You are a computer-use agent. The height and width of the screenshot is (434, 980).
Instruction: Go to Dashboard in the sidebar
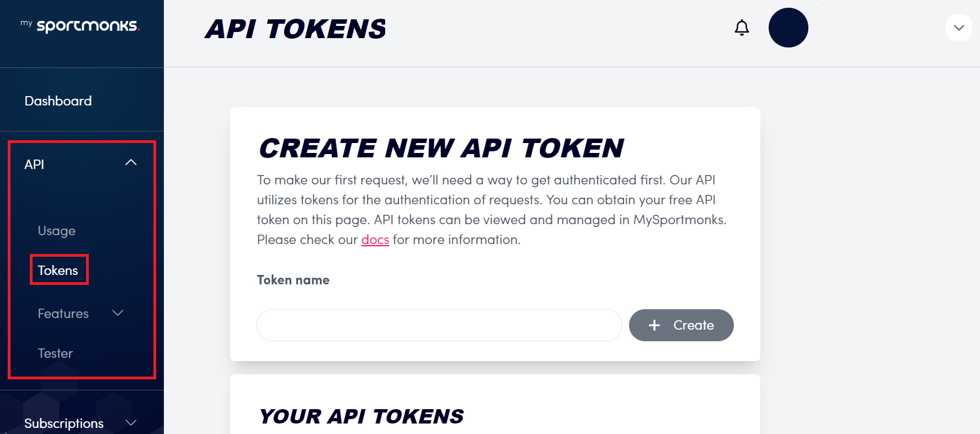click(x=58, y=101)
